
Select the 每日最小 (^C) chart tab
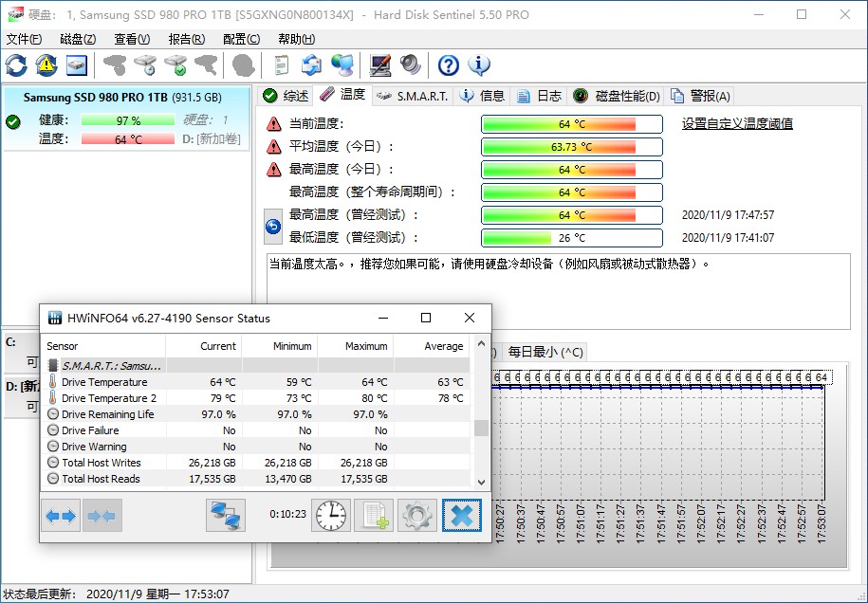click(545, 352)
